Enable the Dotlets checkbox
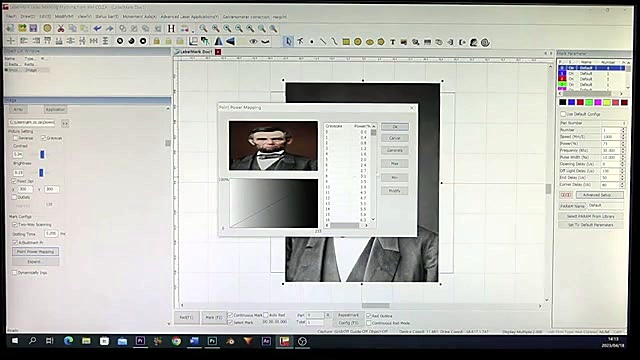Screen dimensions: 640x360 14,197
